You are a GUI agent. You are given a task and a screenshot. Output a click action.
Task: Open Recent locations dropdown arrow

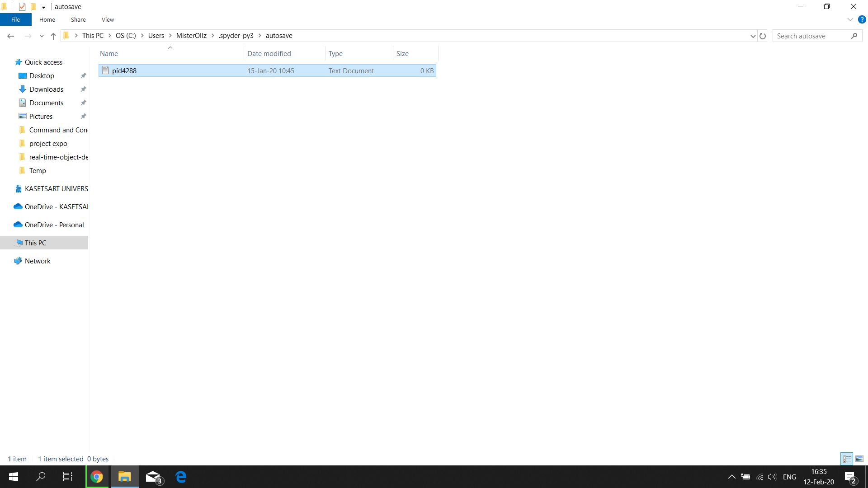[x=42, y=36]
